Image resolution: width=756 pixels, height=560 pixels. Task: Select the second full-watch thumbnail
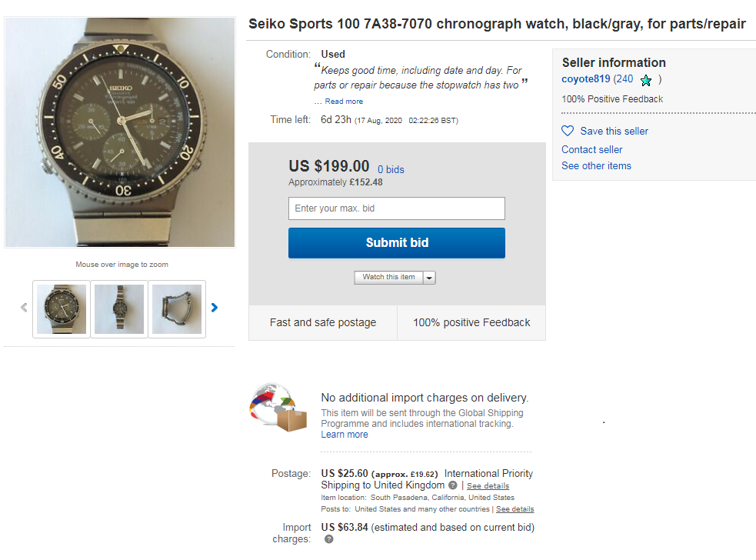click(x=119, y=309)
